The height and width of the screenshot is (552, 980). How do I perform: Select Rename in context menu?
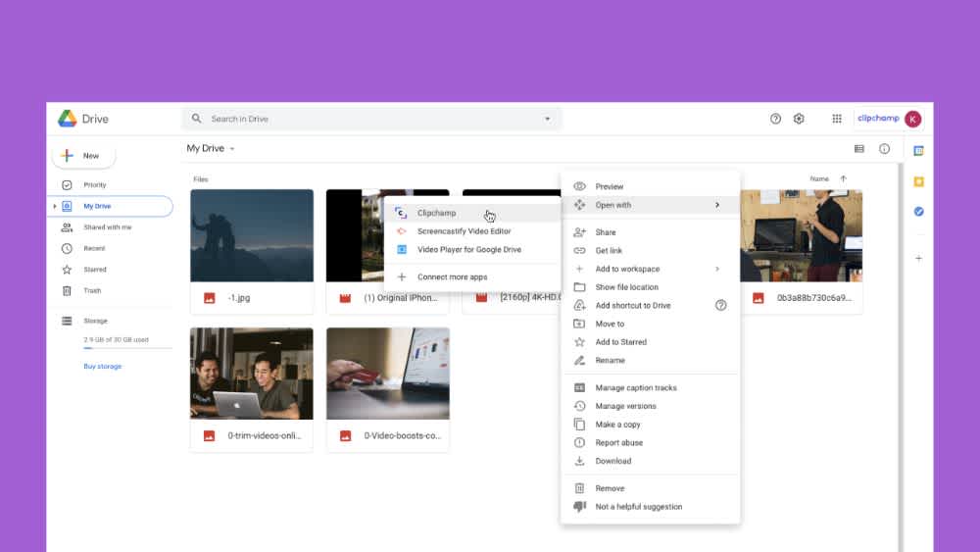point(650,360)
